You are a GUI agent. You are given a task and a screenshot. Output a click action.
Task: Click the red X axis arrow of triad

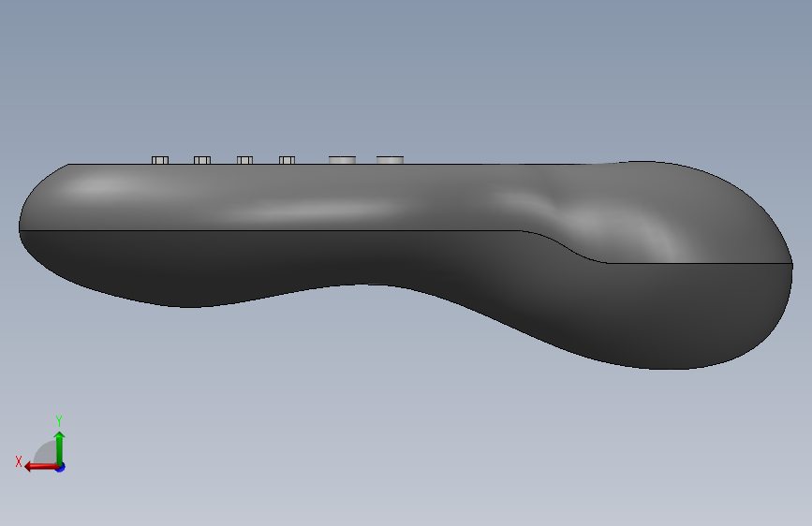click(41, 467)
